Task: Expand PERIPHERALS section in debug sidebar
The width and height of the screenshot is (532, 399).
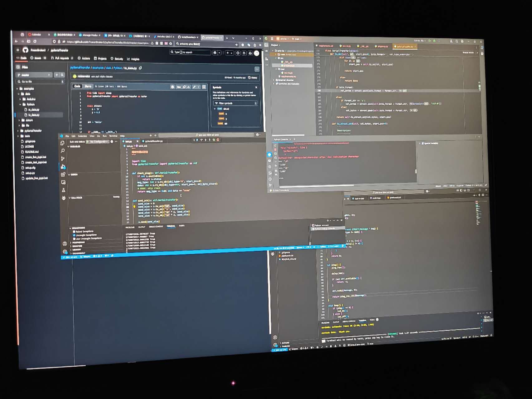Action: click(78, 242)
